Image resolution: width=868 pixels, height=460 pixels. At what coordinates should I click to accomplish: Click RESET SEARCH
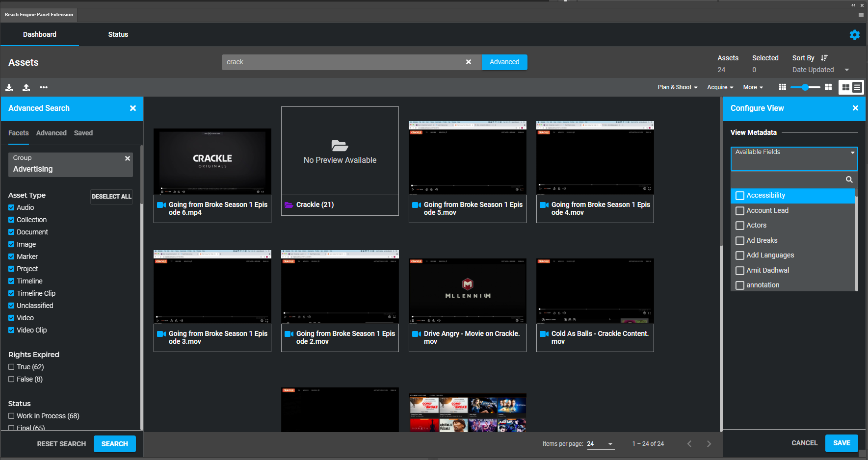(x=61, y=444)
